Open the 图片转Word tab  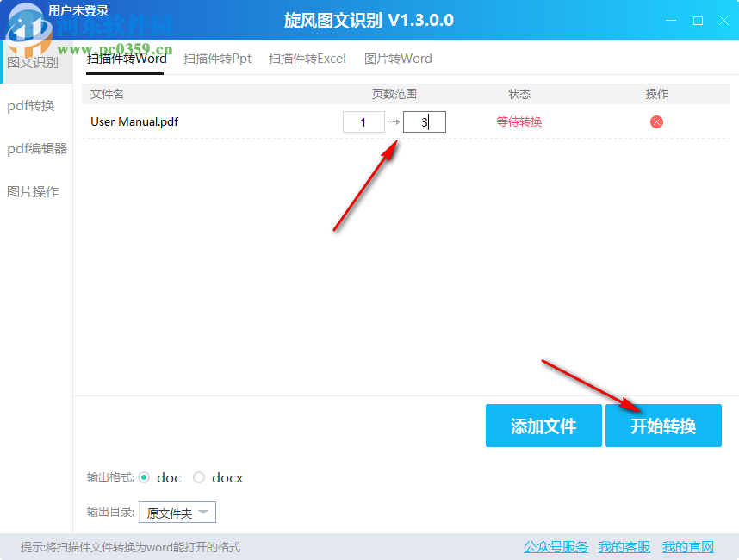pos(398,59)
